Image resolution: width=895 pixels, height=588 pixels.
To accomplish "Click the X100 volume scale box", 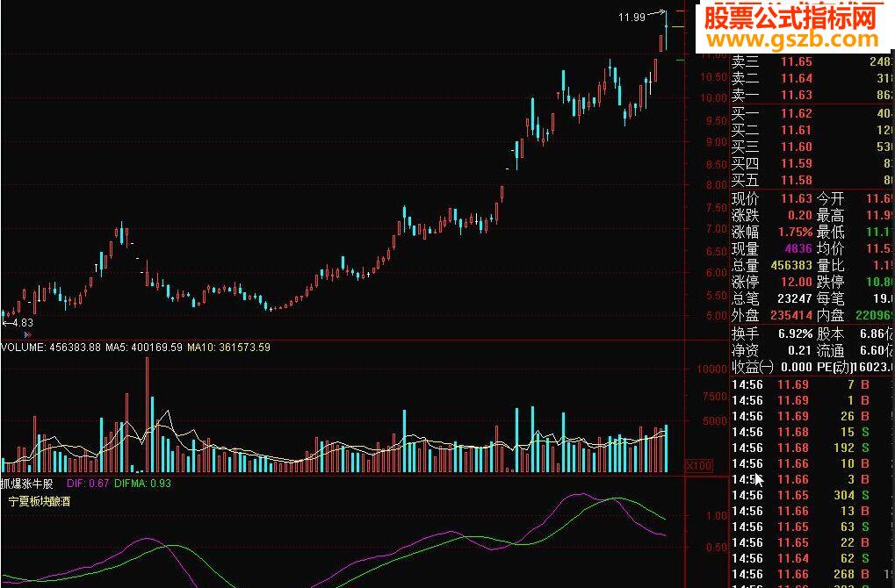I will pyautogui.click(x=698, y=466).
